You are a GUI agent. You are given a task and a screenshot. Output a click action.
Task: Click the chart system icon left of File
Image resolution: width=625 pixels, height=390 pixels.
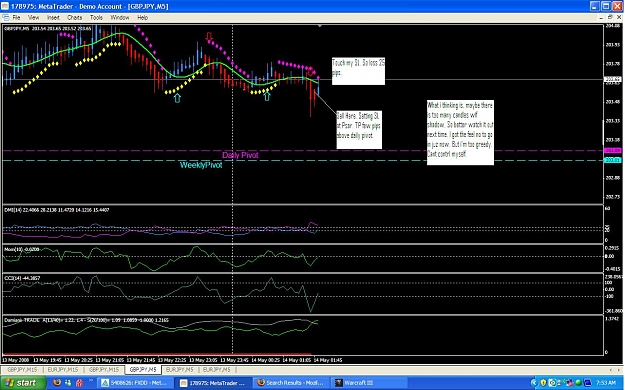pos(5,18)
